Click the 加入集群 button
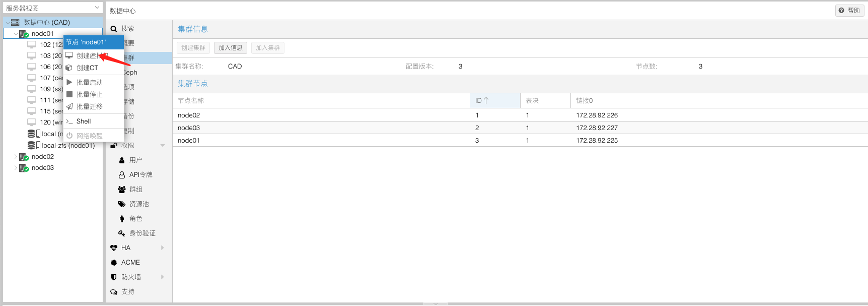Viewport: 868px width, 306px height. click(268, 48)
